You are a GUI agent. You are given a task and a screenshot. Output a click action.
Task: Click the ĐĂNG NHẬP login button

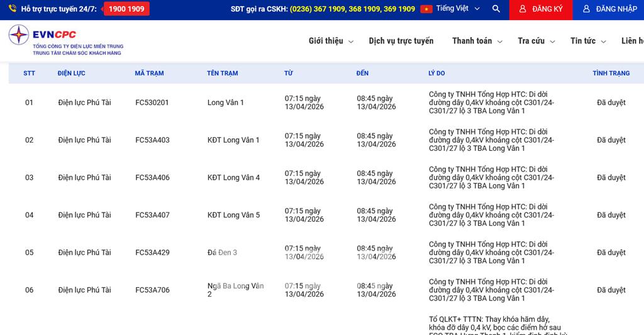coord(609,9)
